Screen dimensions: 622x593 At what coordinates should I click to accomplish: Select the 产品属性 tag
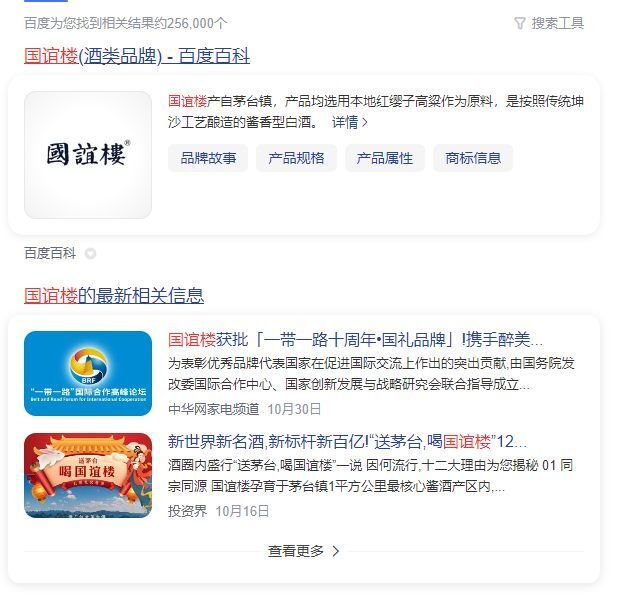point(385,158)
